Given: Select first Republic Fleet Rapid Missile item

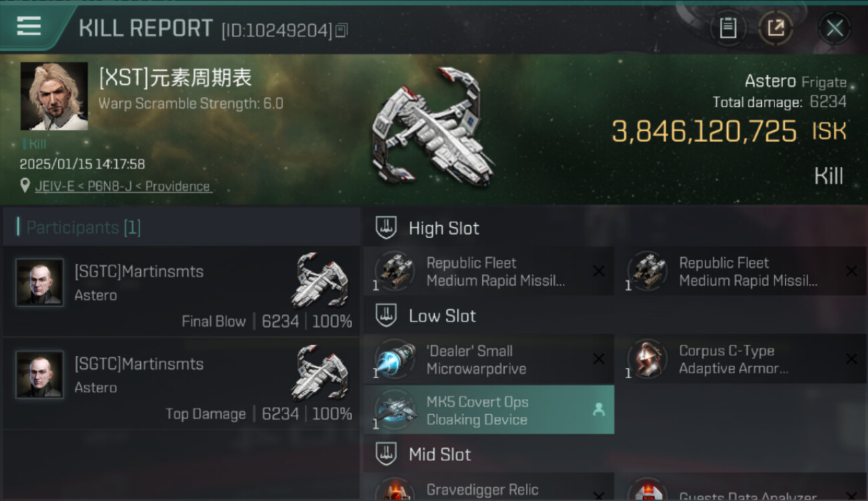Looking at the screenshot, I should [x=489, y=272].
